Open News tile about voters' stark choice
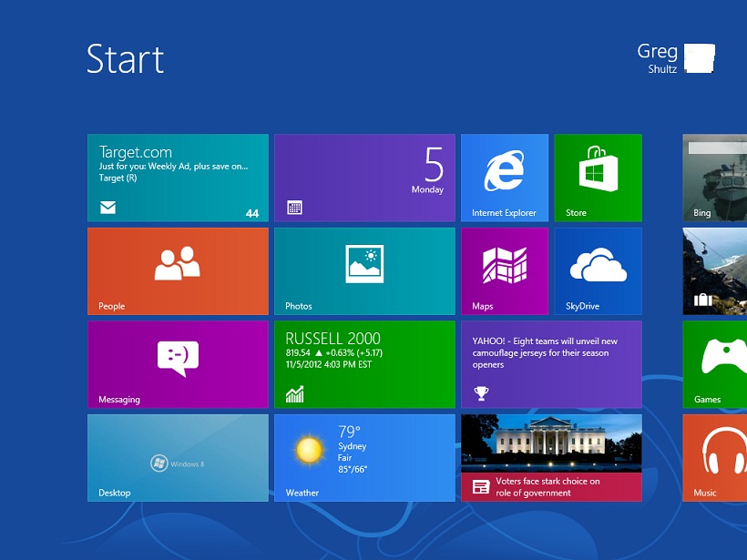Image resolution: width=747 pixels, height=560 pixels. coord(551,458)
